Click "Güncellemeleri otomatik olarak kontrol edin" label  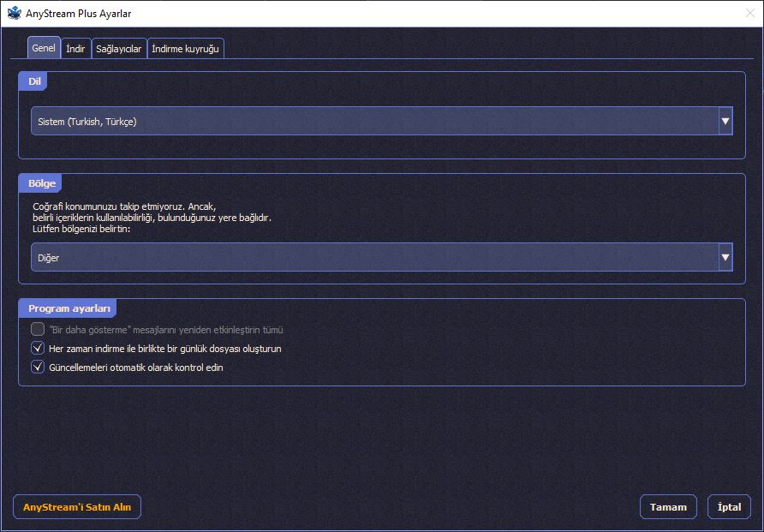pos(136,368)
